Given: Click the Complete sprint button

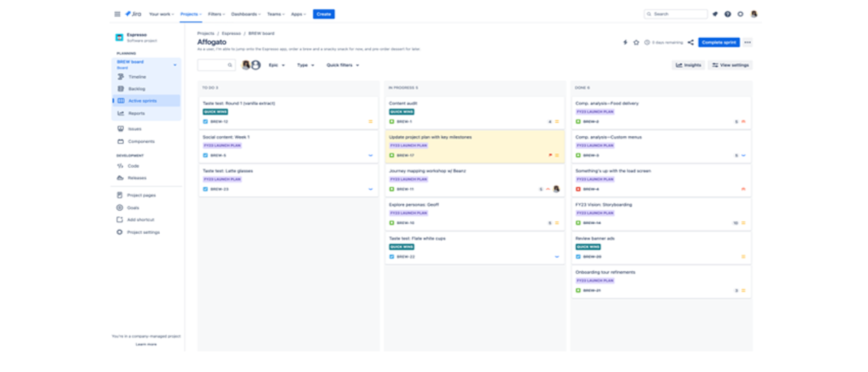Looking at the screenshot, I should pyautogui.click(x=719, y=42).
